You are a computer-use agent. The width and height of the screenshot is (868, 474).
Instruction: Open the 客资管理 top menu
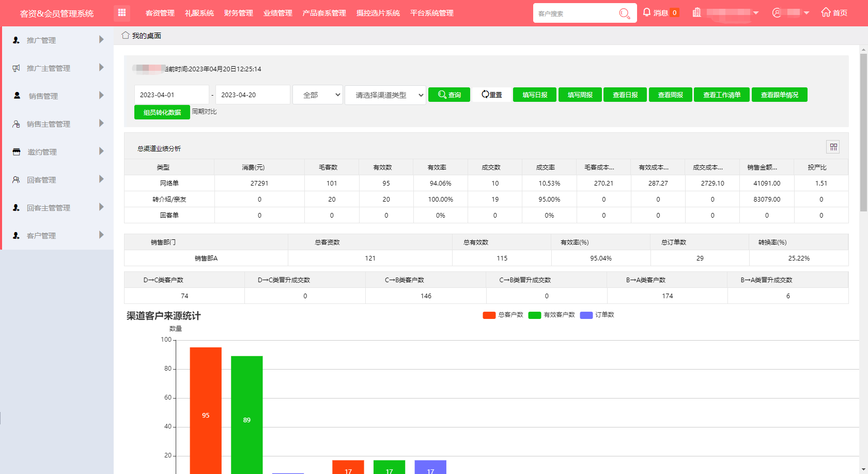coord(160,13)
